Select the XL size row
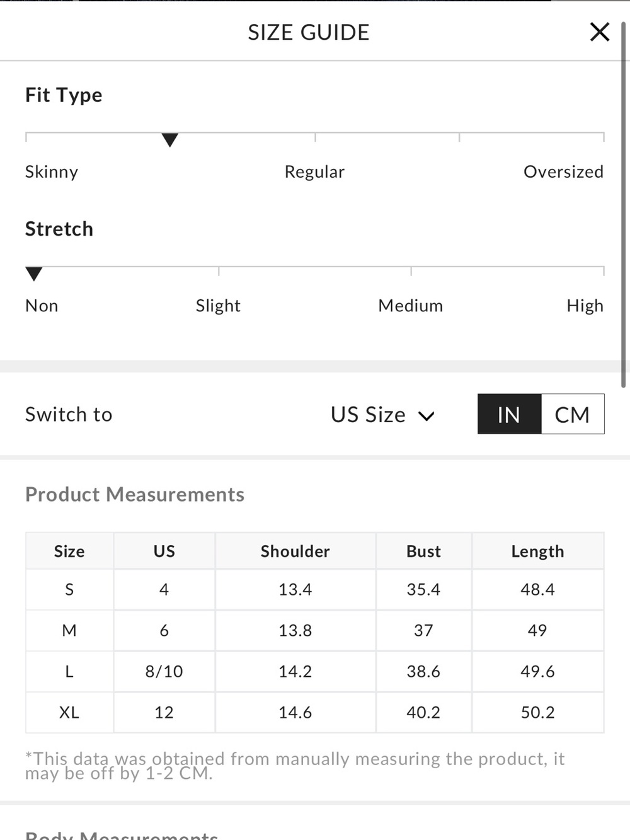The width and height of the screenshot is (630, 840). [314, 712]
